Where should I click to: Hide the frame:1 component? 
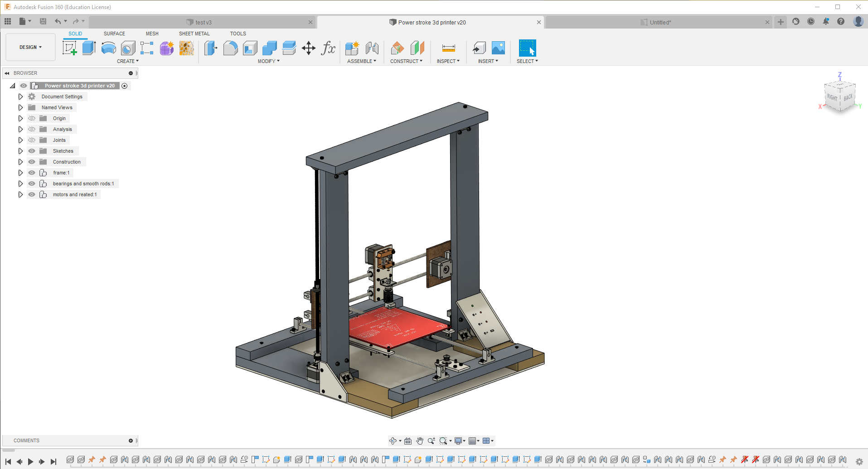(x=32, y=173)
